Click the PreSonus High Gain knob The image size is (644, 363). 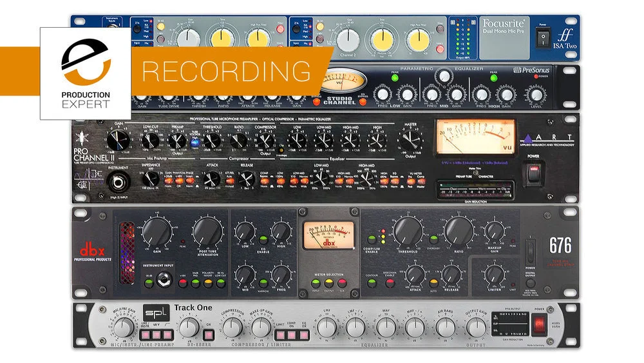[506, 95]
